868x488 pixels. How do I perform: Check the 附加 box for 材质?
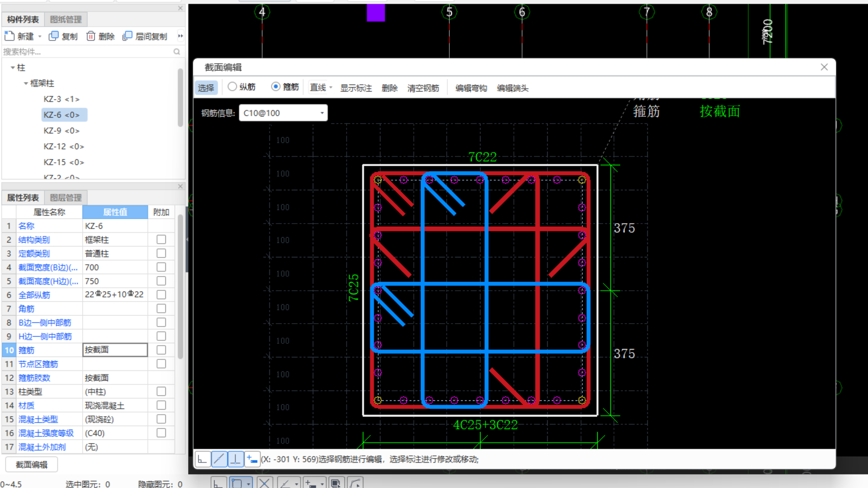pyautogui.click(x=161, y=405)
